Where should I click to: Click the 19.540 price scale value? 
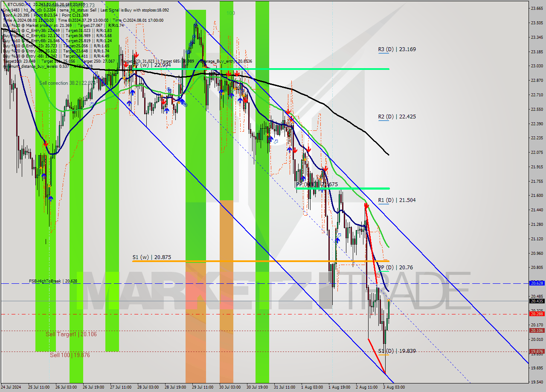[x=537, y=382]
